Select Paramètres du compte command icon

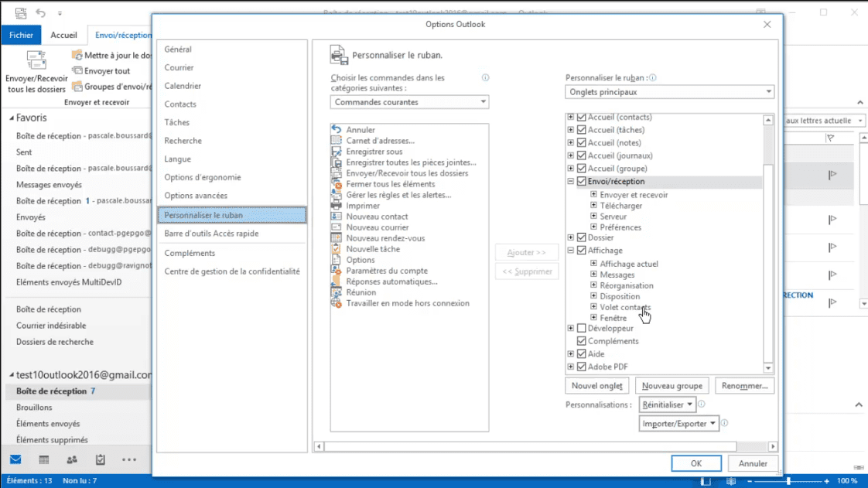(336, 271)
